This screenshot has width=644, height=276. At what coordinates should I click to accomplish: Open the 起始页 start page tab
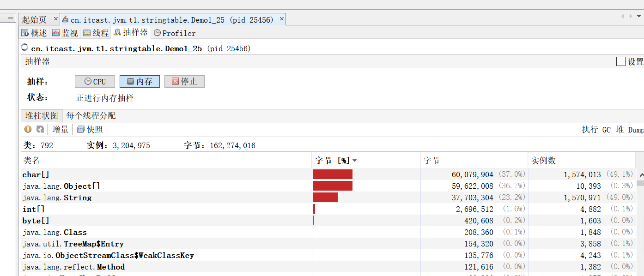click(35, 19)
